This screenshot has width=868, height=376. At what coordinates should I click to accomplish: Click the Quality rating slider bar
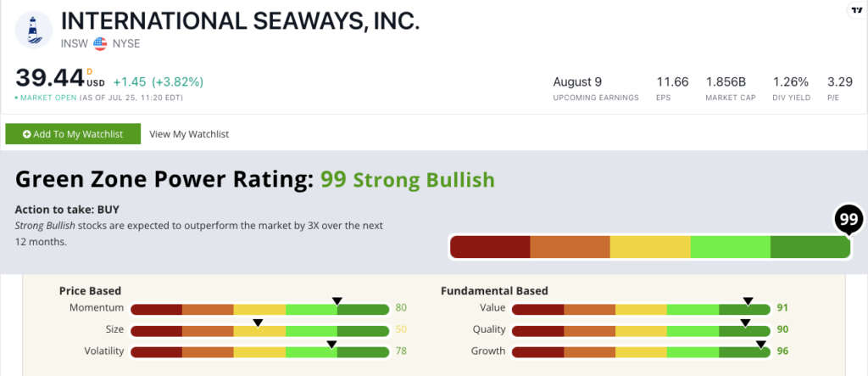point(641,330)
